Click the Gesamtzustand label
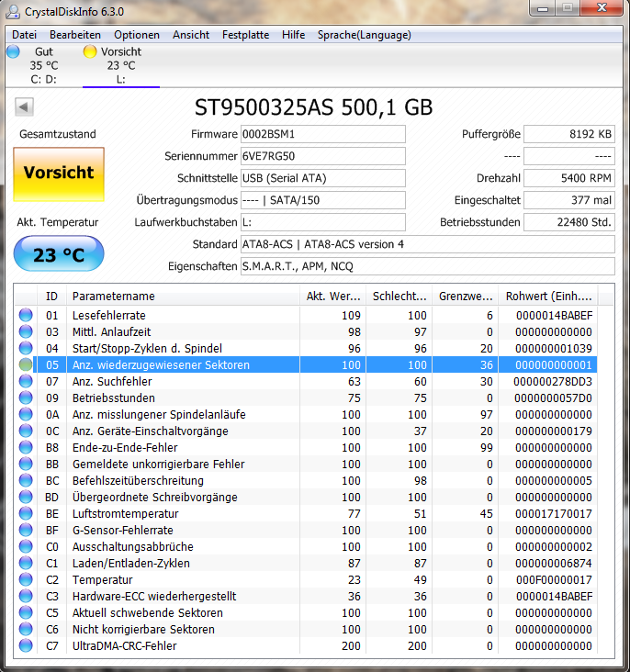Viewport: 630px width, 672px height. [x=58, y=134]
